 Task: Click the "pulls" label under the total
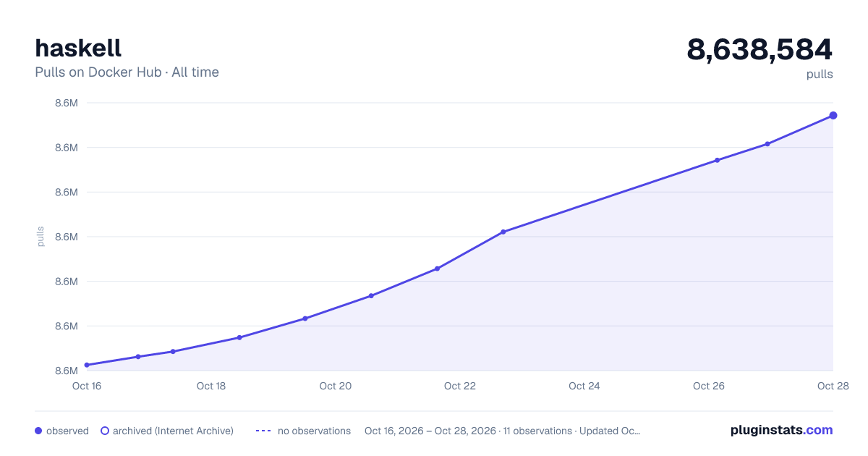(x=820, y=74)
